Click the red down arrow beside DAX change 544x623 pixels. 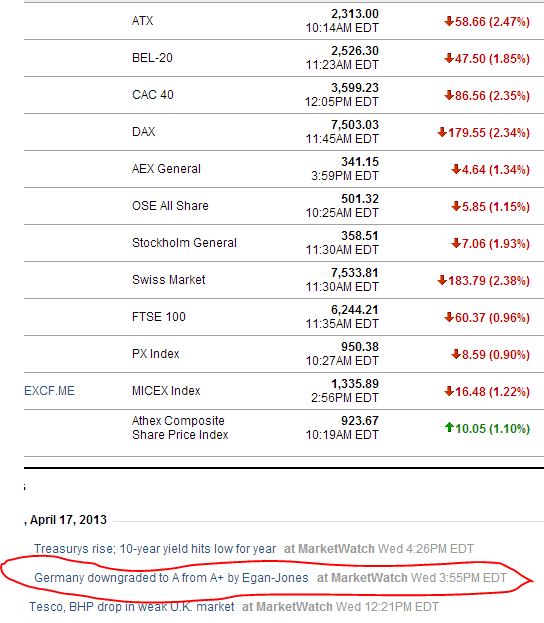tap(442, 132)
